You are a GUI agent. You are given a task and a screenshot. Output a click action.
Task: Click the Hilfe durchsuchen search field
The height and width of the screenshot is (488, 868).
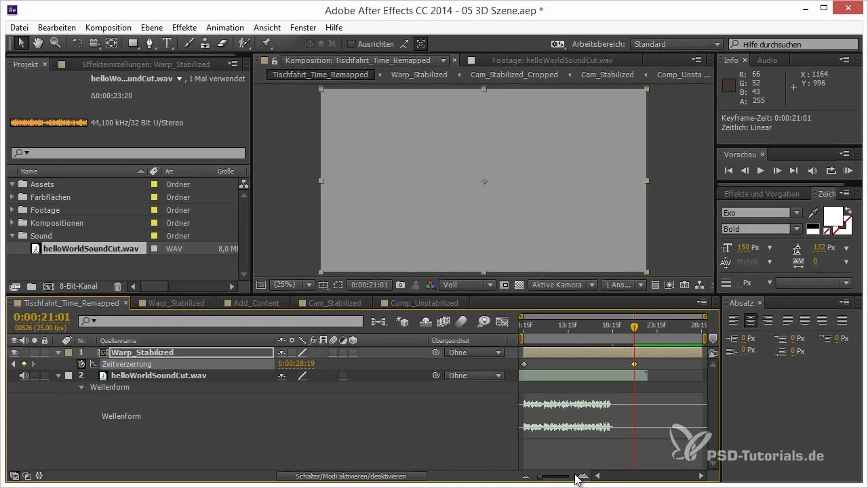tap(792, 44)
